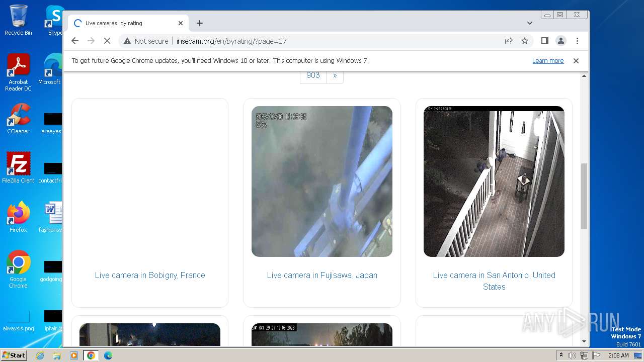Viewport: 644px width, 362px height.
Task: Click the page vertical scrollbar thumb
Action: tap(584, 196)
